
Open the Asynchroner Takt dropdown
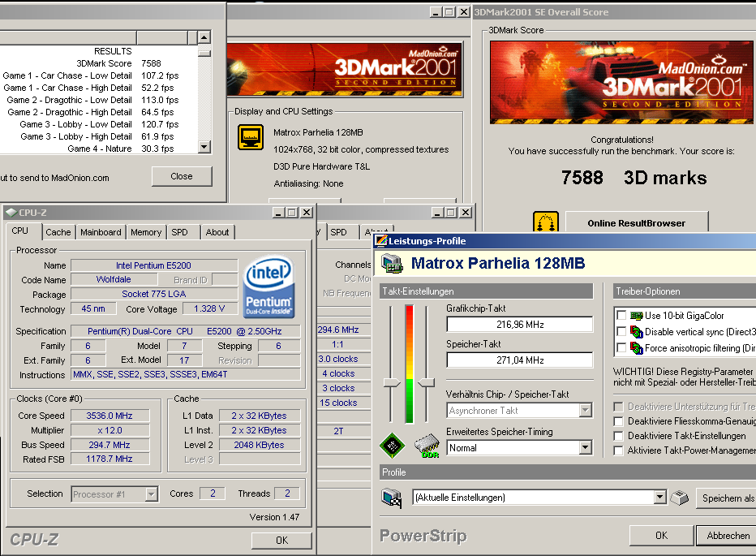coord(586,411)
